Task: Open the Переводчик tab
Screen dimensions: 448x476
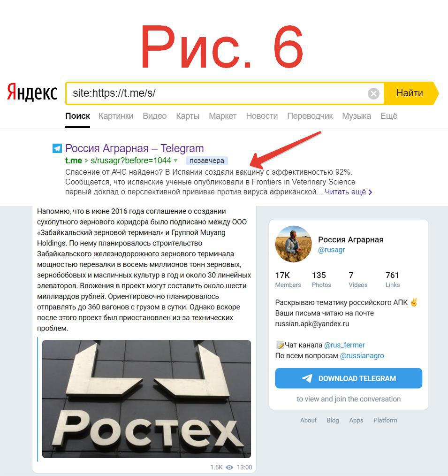Action: point(310,116)
